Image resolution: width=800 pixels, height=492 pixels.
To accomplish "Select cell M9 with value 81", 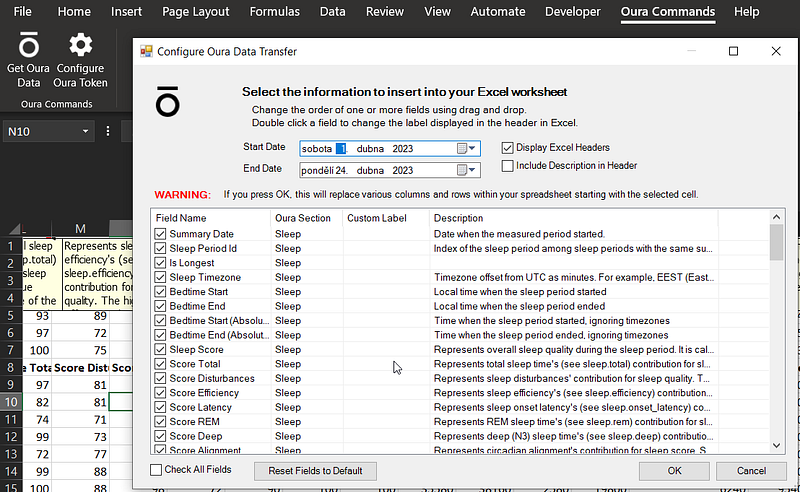I will click(x=80, y=385).
